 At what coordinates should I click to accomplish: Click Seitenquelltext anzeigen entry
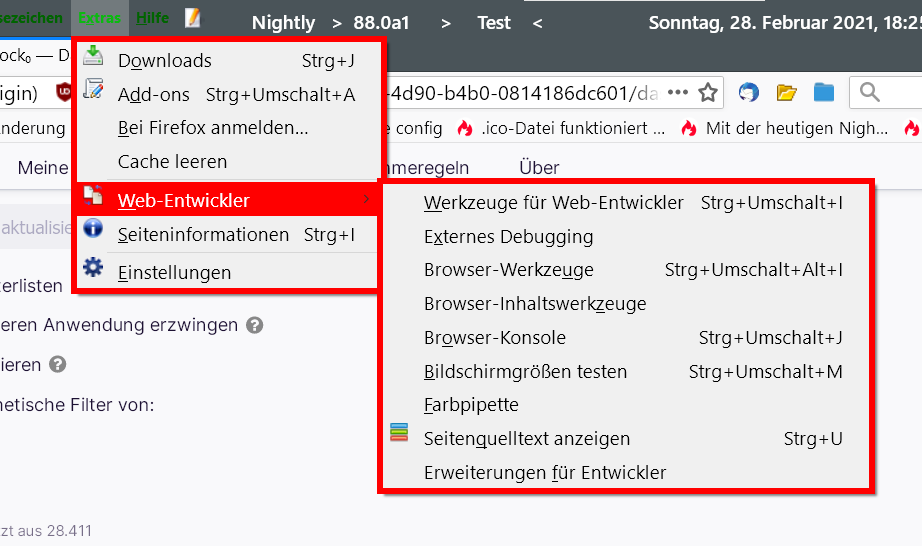point(527,439)
